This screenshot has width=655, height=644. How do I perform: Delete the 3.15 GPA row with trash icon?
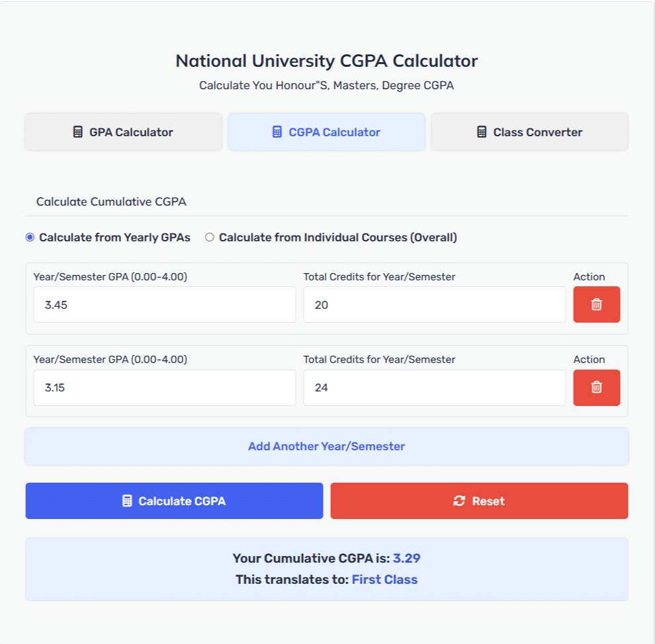(597, 387)
